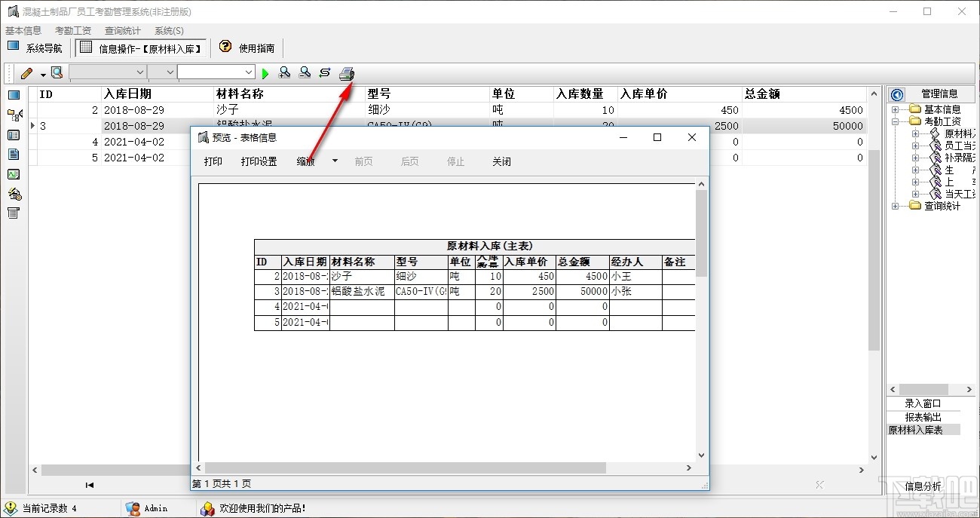Open the narrow second toolbar combo box
Viewport: 980px width, 518px height.
161,72
